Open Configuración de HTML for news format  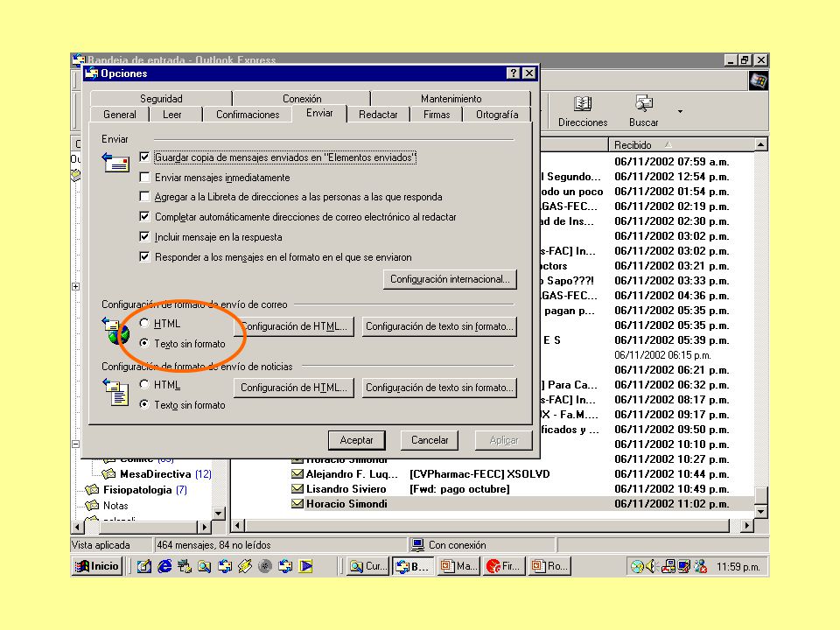click(x=294, y=388)
